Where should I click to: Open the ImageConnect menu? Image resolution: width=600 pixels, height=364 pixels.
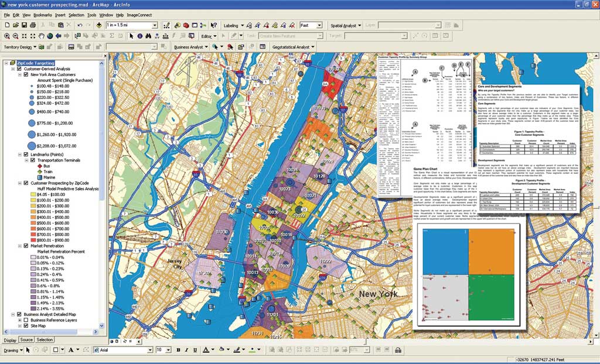(139, 15)
